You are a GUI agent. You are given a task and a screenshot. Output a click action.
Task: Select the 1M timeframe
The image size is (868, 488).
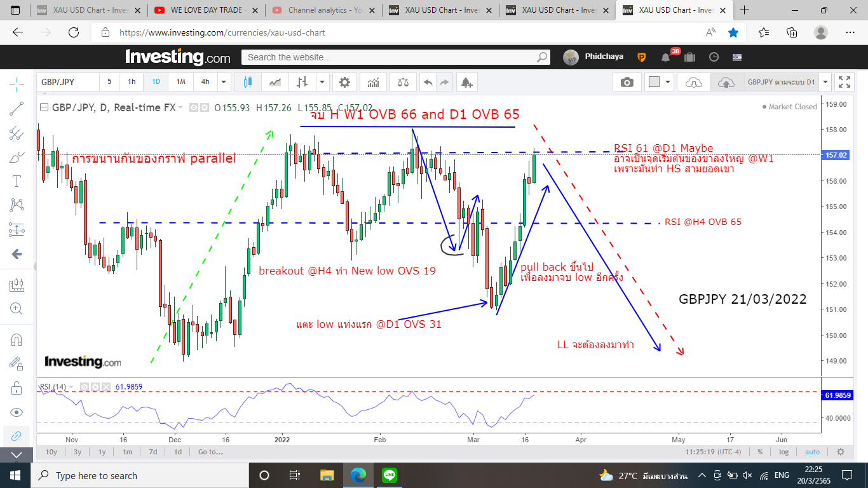180,82
